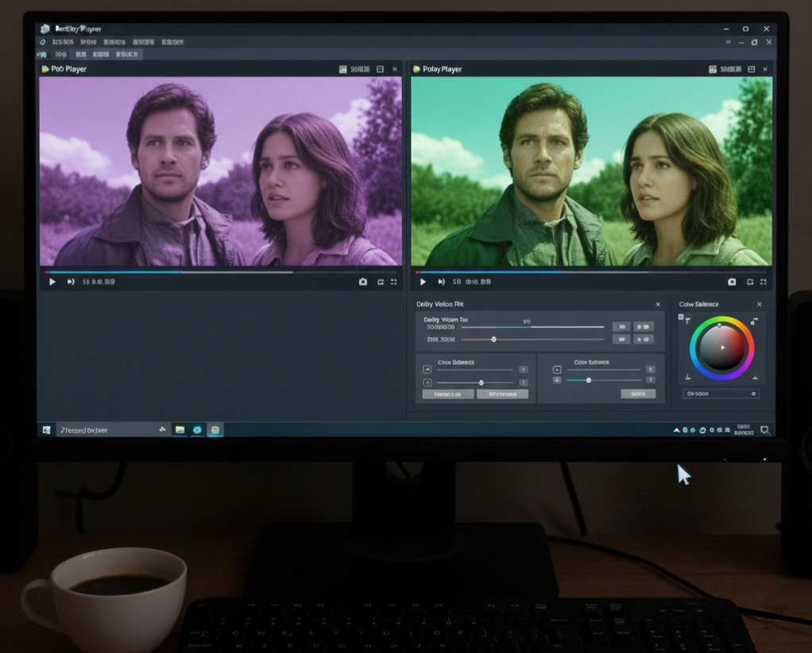812x653 pixels.
Task: Select the last tab in the tab row below the menu bar
Action: 127,55
